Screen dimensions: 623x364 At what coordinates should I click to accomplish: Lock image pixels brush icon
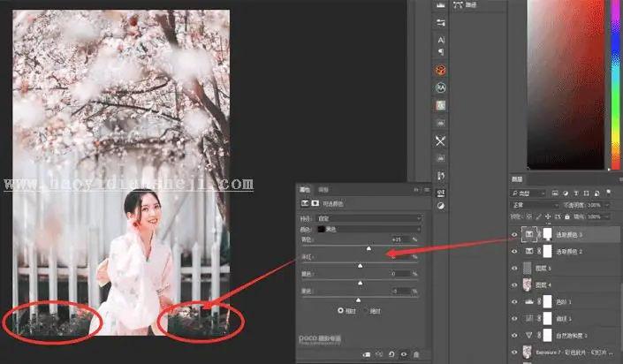538,216
